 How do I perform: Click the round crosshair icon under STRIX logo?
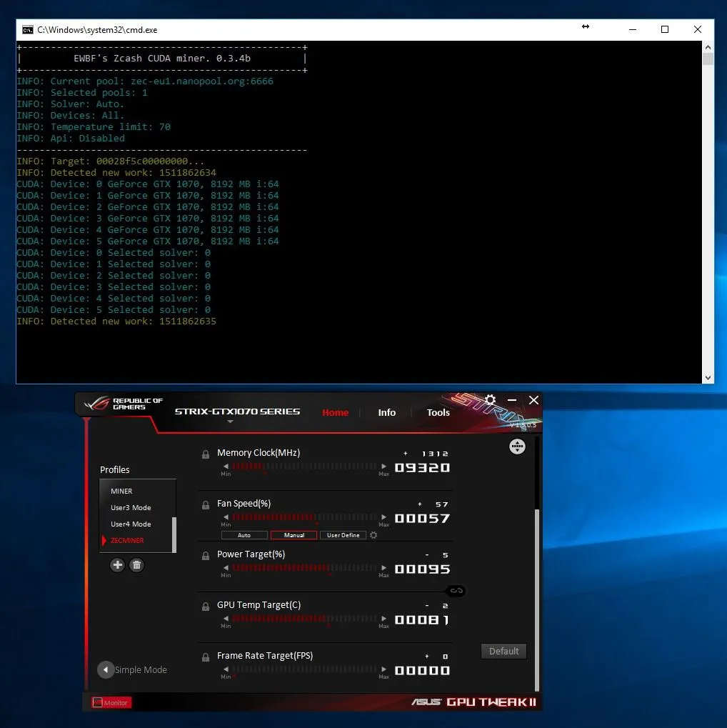[517, 447]
